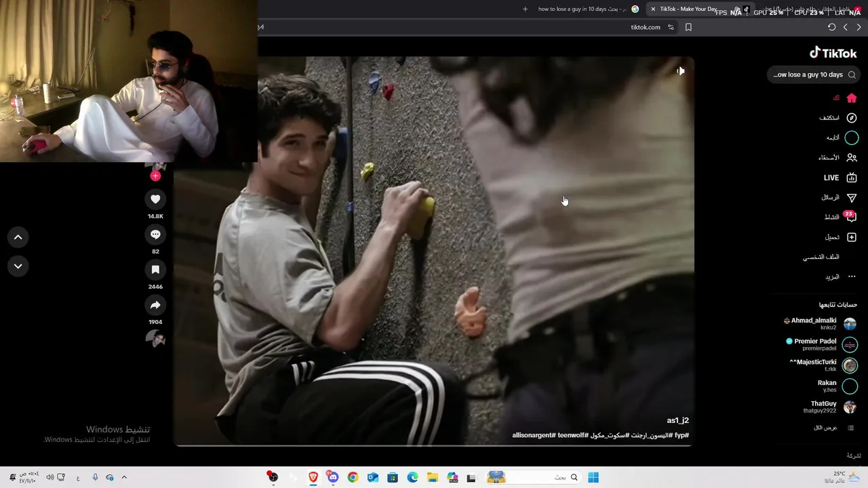Click the microphone tray icon
The height and width of the screenshot is (488, 868).
point(95,477)
